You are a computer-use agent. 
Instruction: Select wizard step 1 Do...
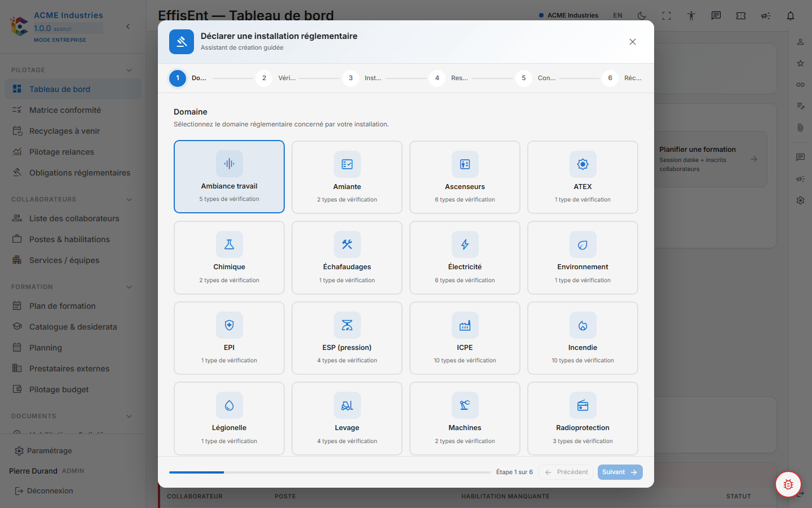pyautogui.click(x=188, y=78)
